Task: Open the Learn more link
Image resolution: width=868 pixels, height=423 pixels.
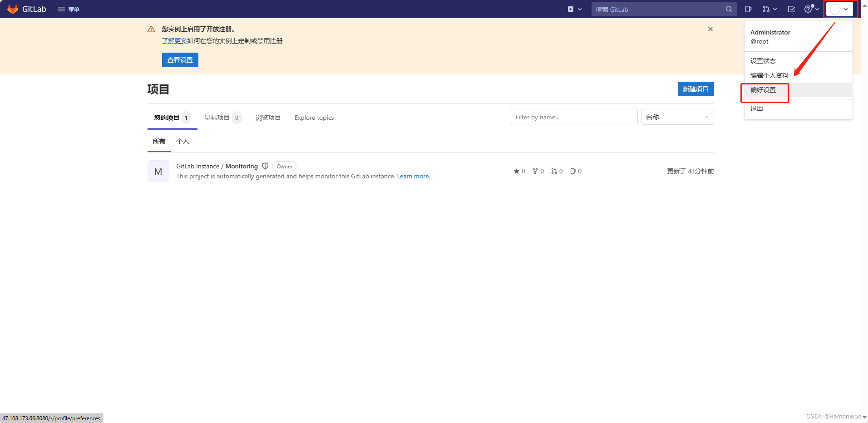Action: click(413, 176)
